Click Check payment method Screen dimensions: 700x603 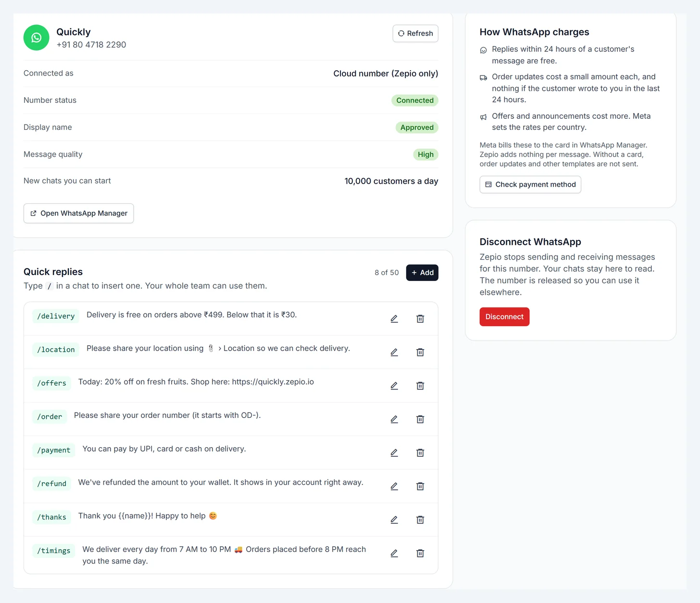click(530, 185)
